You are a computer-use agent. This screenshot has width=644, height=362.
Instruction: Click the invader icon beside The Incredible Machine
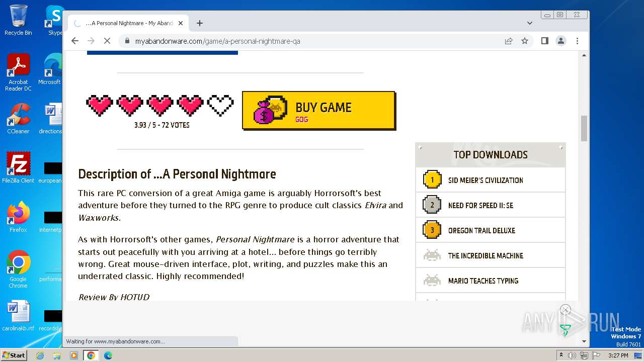pos(432,255)
